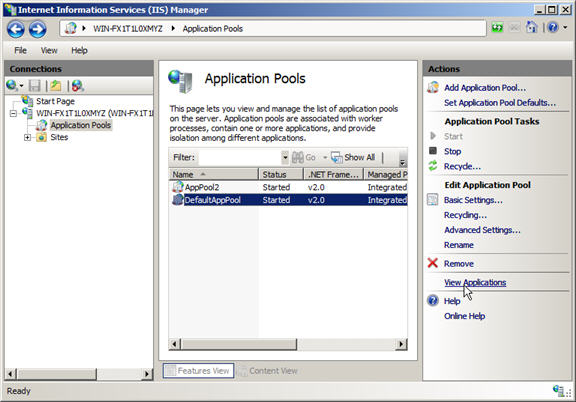Open the Online Help link
The image size is (576, 402).
point(464,316)
